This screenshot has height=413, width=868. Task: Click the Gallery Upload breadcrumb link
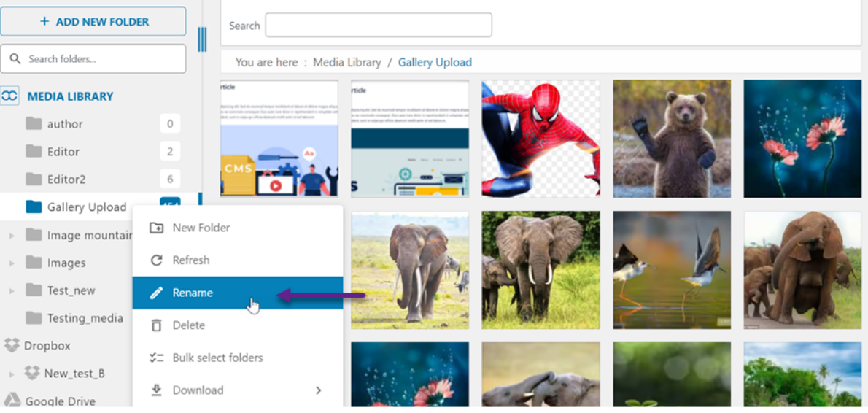pyautogui.click(x=435, y=63)
